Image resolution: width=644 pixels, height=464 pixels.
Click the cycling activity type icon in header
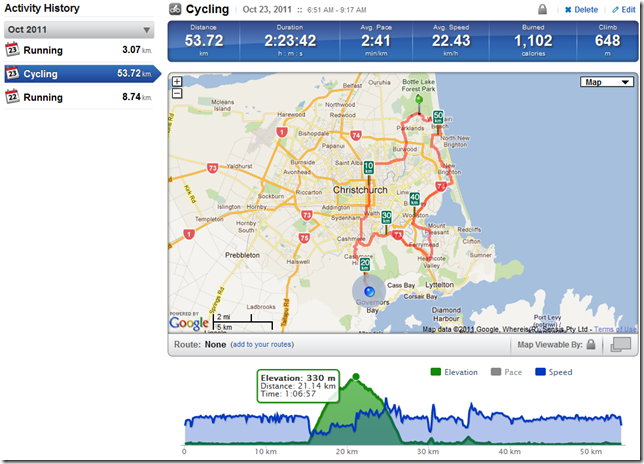point(175,9)
